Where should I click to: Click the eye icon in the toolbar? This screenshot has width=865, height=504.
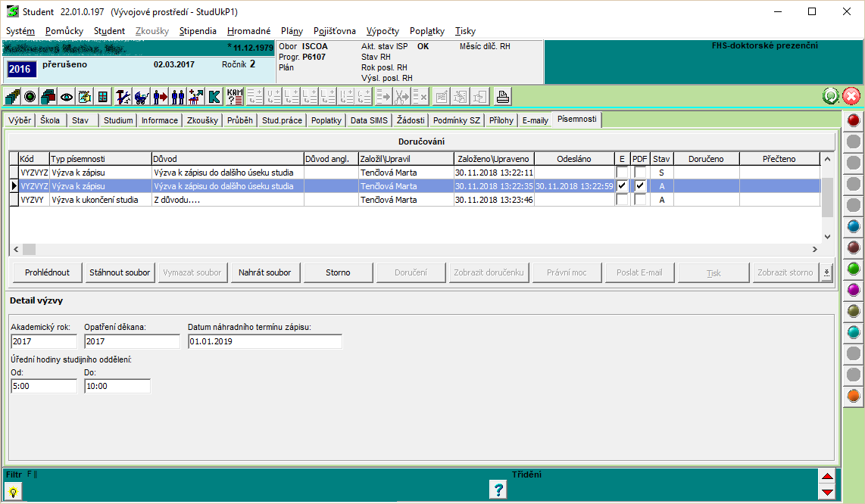pos(67,97)
